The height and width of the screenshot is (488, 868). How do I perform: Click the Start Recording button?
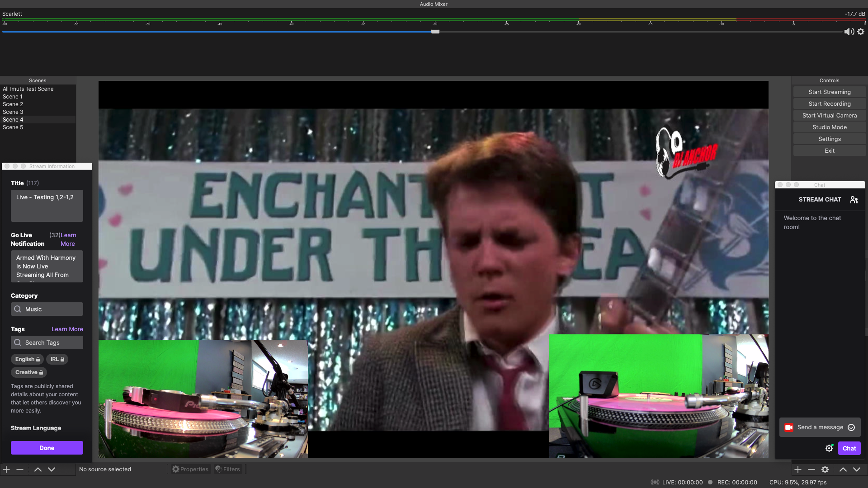[x=830, y=103]
